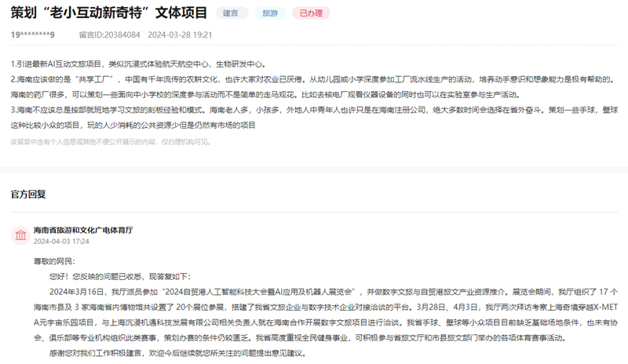Click the reply timestamp 2024-04-03 17:24
The image size is (628, 364).
[x=61, y=242]
